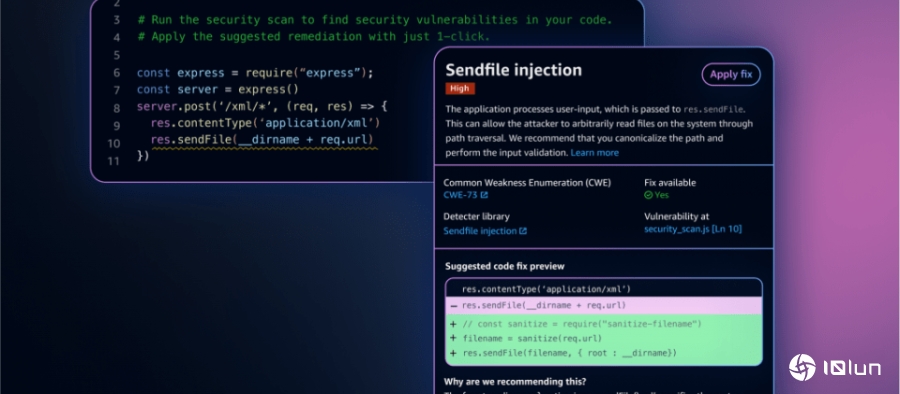This screenshot has height=394, width=900.
Task: Click the IQlun logo icon
Action: [x=802, y=368]
